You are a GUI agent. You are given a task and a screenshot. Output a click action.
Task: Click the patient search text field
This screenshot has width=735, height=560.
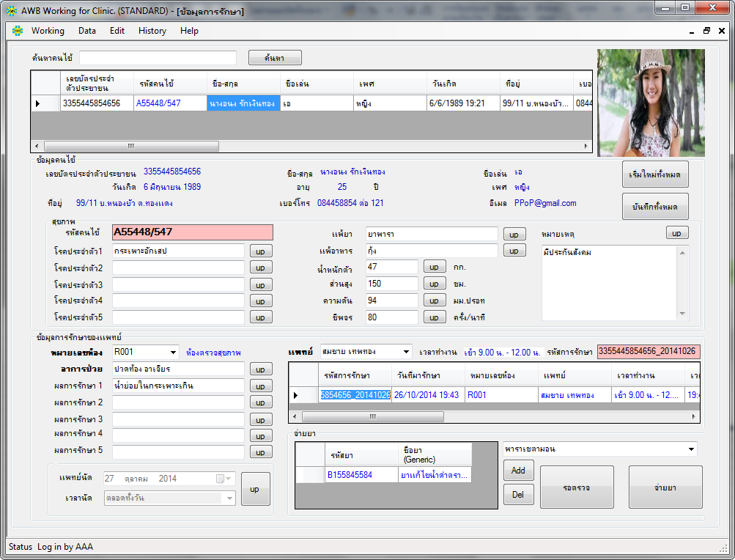158,58
